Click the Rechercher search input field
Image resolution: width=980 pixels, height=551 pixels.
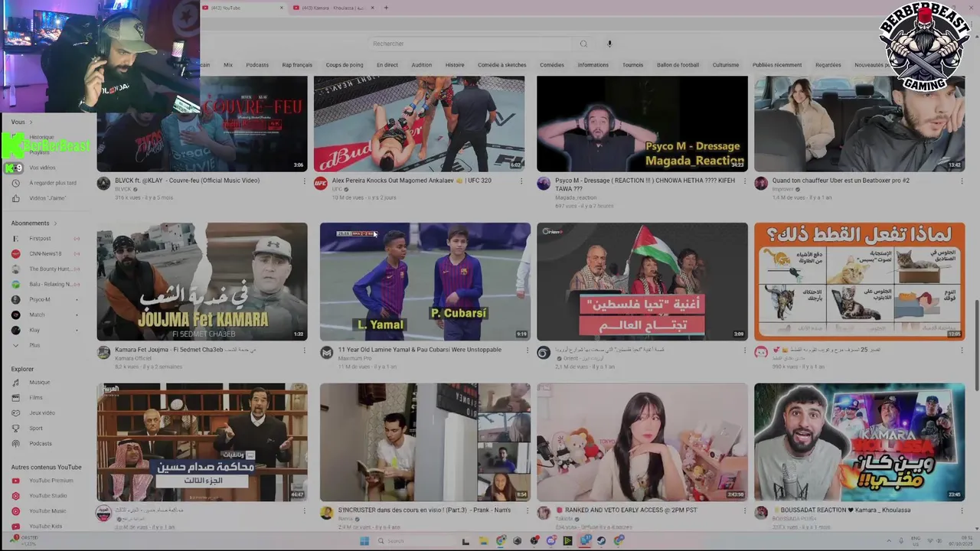pyautogui.click(x=471, y=44)
